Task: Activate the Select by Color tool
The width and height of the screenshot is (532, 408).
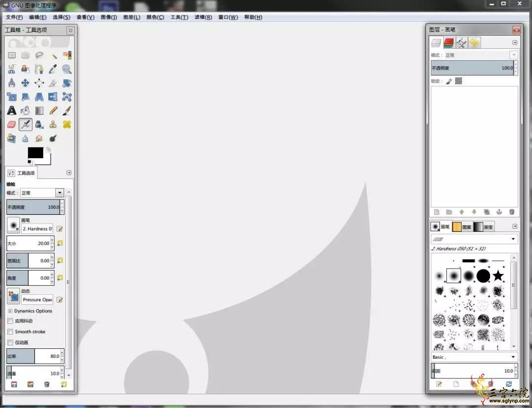Action: click(67, 55)
